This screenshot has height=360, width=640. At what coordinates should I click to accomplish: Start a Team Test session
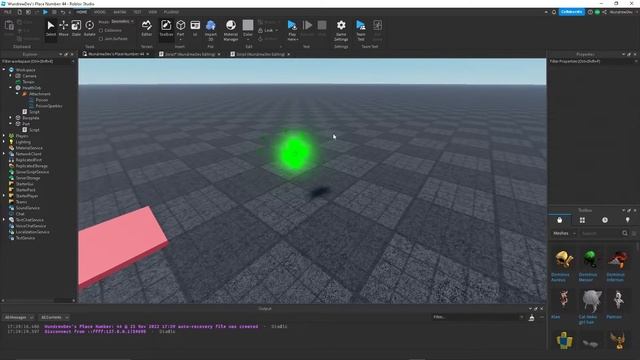[361, 29]
